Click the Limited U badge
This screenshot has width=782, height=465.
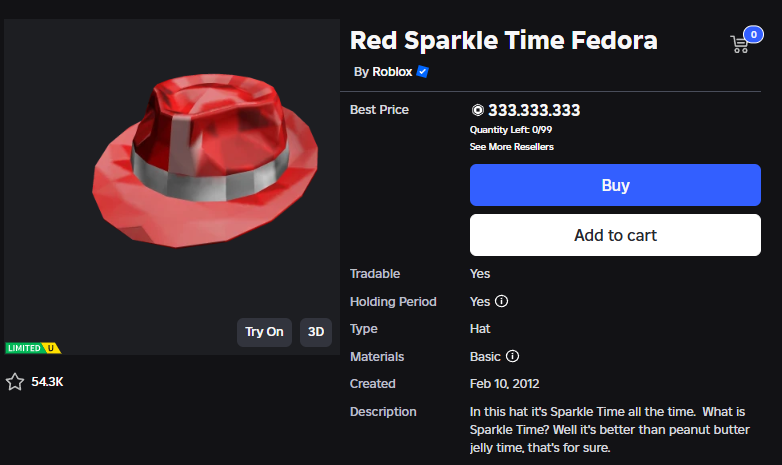point(32,348)
